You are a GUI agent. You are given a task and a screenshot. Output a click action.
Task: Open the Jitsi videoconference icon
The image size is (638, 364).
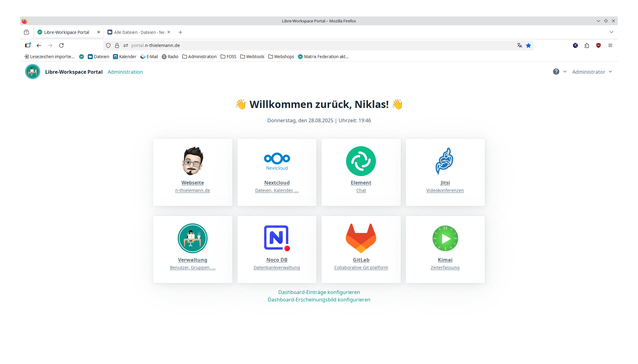click(x=444, y=161)
